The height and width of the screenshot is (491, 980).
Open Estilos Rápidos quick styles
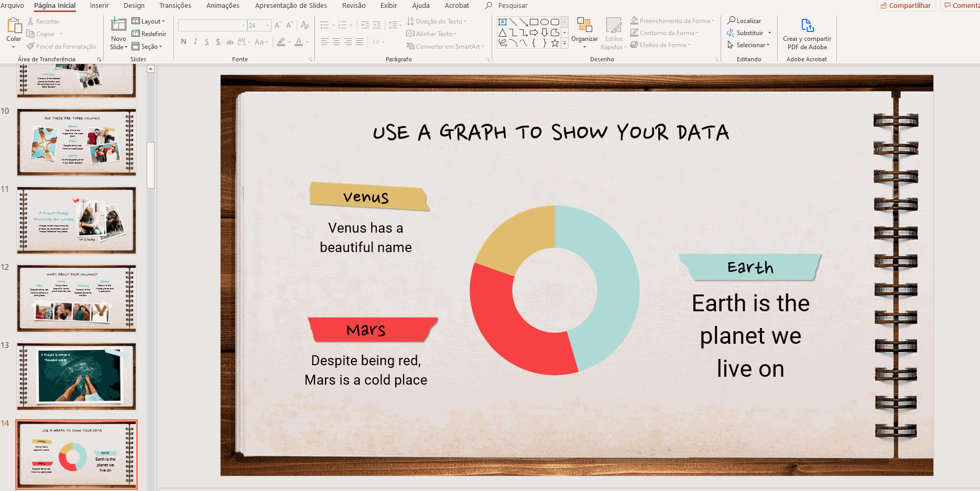tap(614, 34)
